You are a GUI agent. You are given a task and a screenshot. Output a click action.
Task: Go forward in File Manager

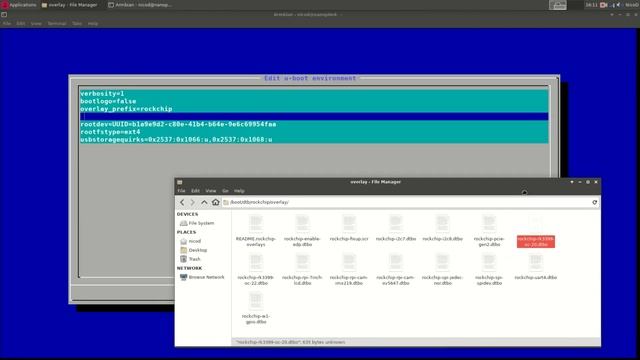point(193,202)
